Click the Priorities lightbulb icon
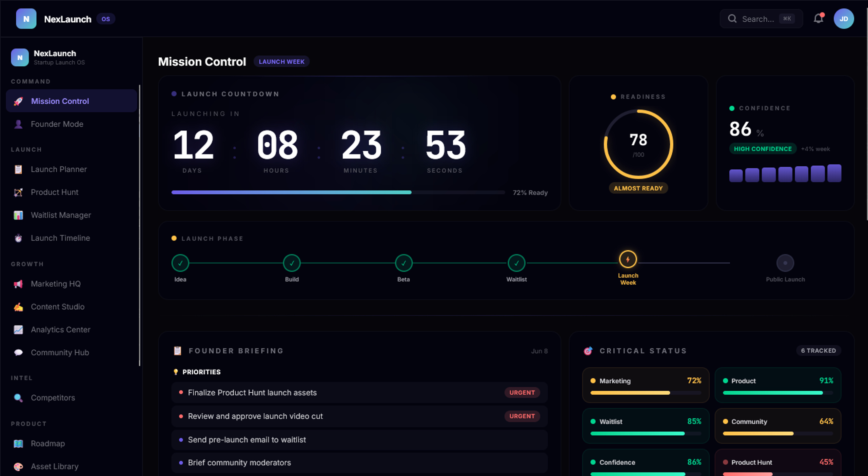The image size is (868, 476). 176,372
